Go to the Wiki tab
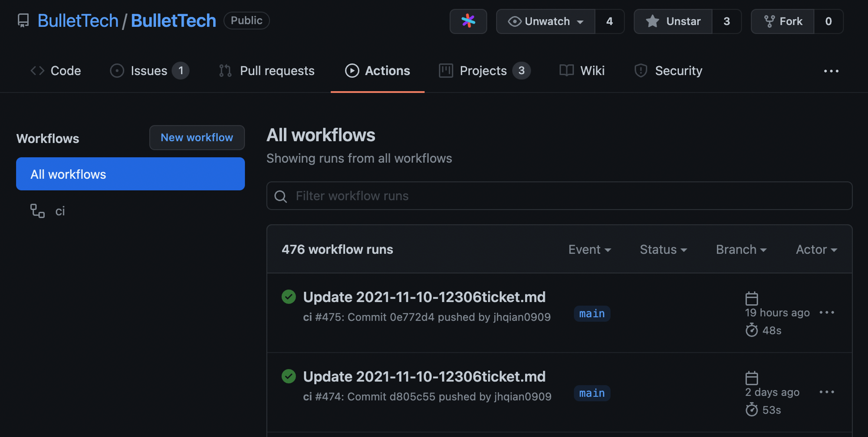 [x=582, y=71]
